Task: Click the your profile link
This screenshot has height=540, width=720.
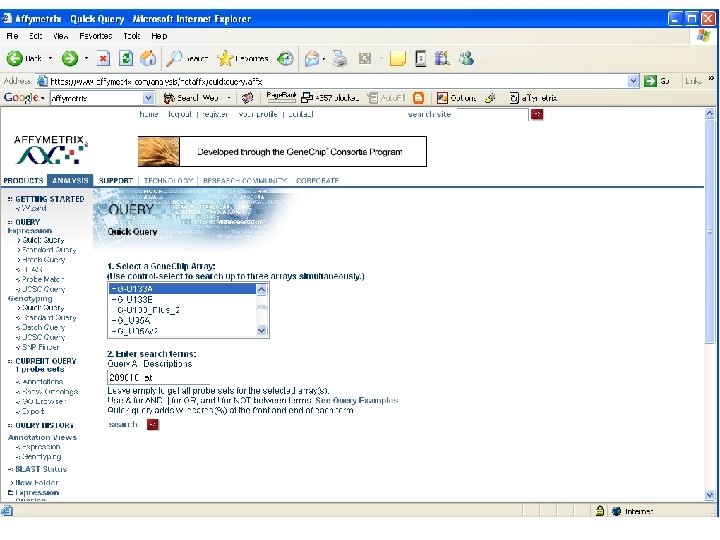Action: [258, 114]
